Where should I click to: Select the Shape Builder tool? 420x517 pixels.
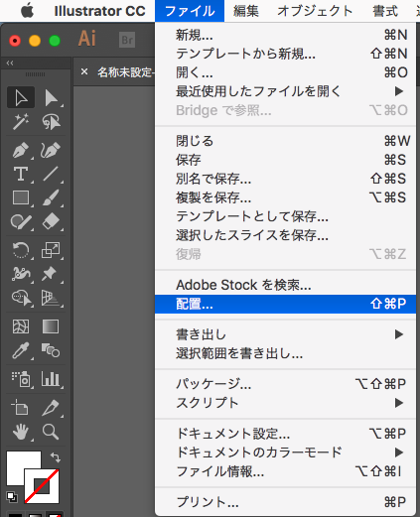[21, 298]
